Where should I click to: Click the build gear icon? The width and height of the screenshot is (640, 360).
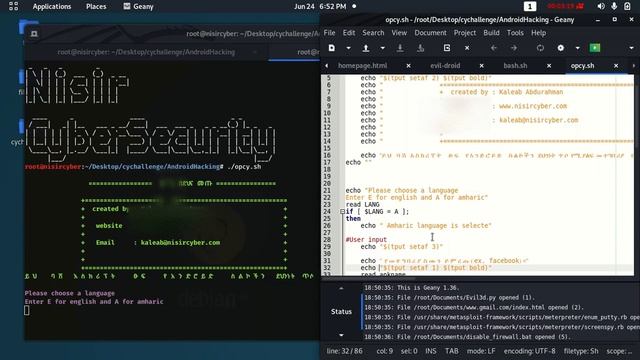coord(560,48)
